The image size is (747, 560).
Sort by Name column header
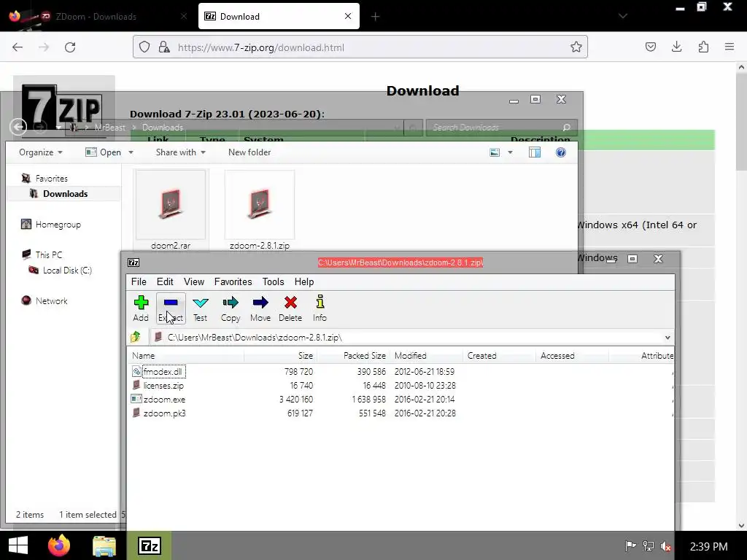[x=186, y=356]
